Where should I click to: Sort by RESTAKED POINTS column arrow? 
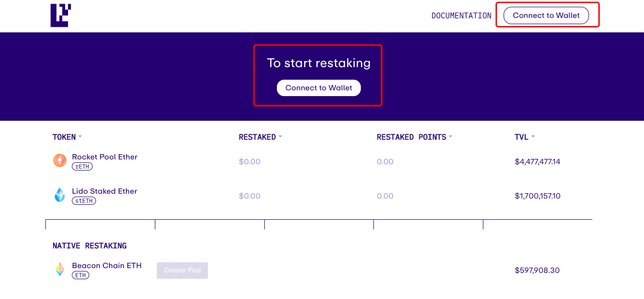pyautogui.click(x=451, y=137)
